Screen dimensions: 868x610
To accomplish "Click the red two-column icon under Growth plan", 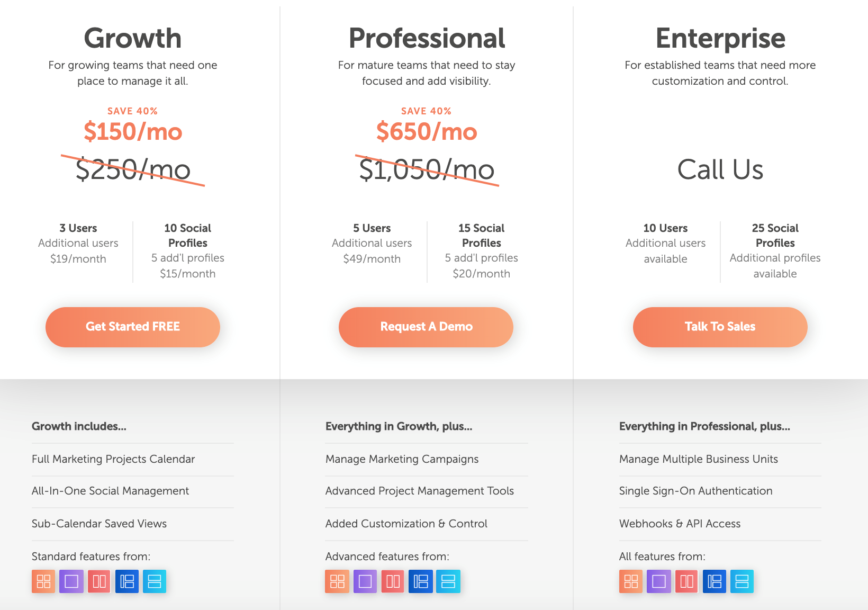I will click(99, 581).
